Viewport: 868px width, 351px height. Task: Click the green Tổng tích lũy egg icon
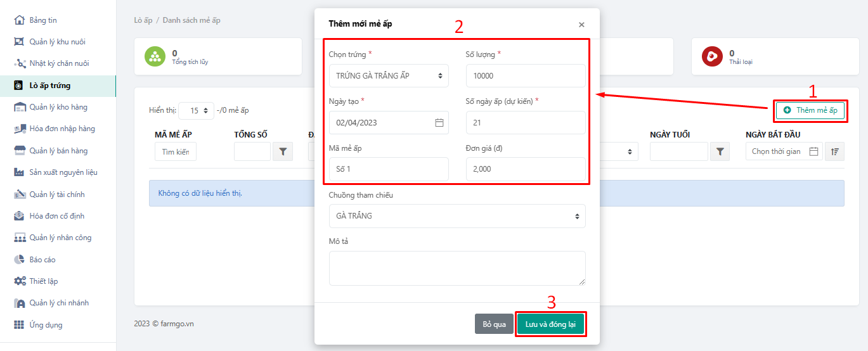click(x=155, y=56)
